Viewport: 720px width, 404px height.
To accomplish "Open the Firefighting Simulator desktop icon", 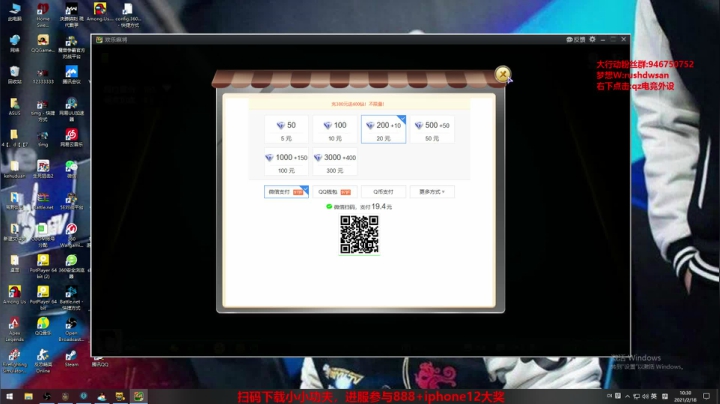I will click(x=14, y=361).
